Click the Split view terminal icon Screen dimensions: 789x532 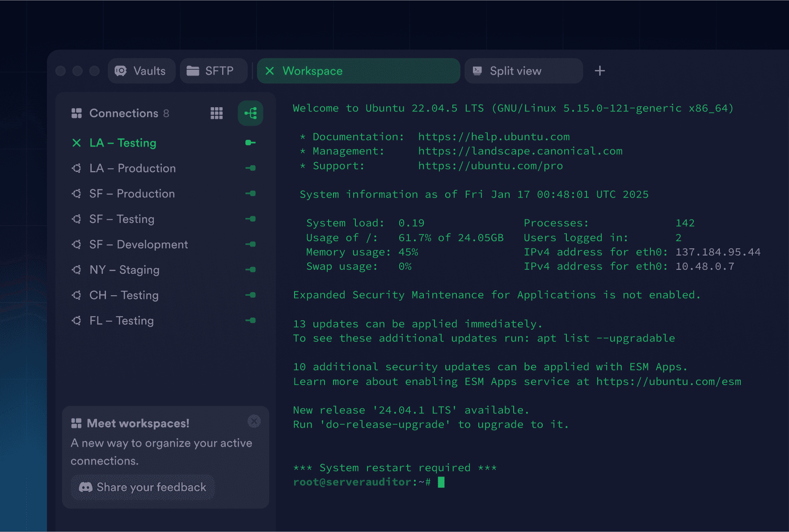click(477, 71)
